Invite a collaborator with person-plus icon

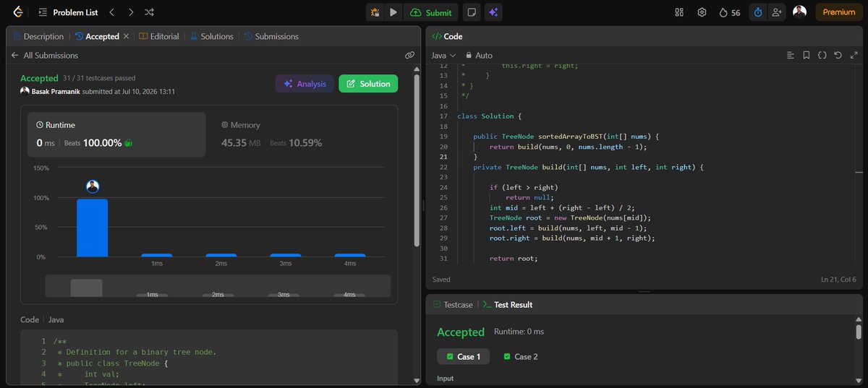777,12
